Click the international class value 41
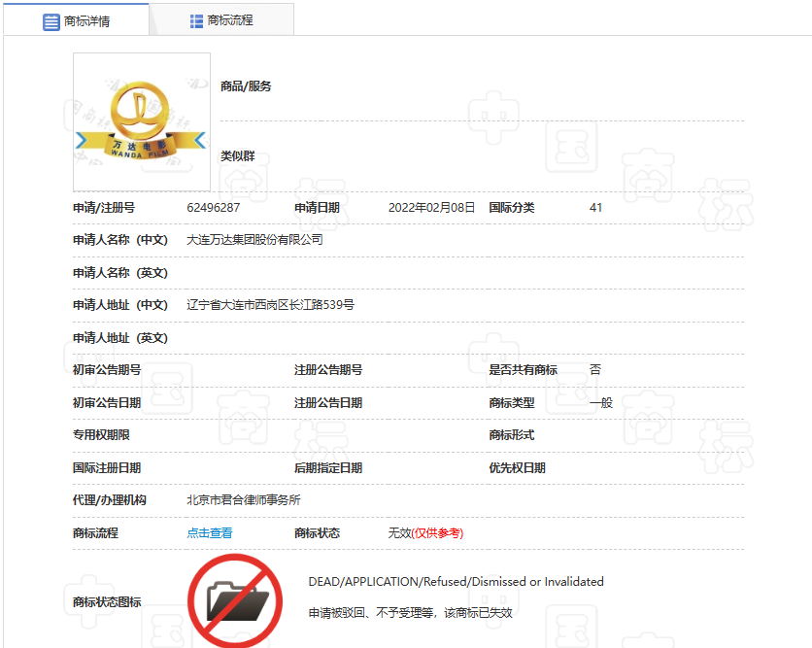The height and width of the screenshot is (648, 812). [x=595, y=208]
